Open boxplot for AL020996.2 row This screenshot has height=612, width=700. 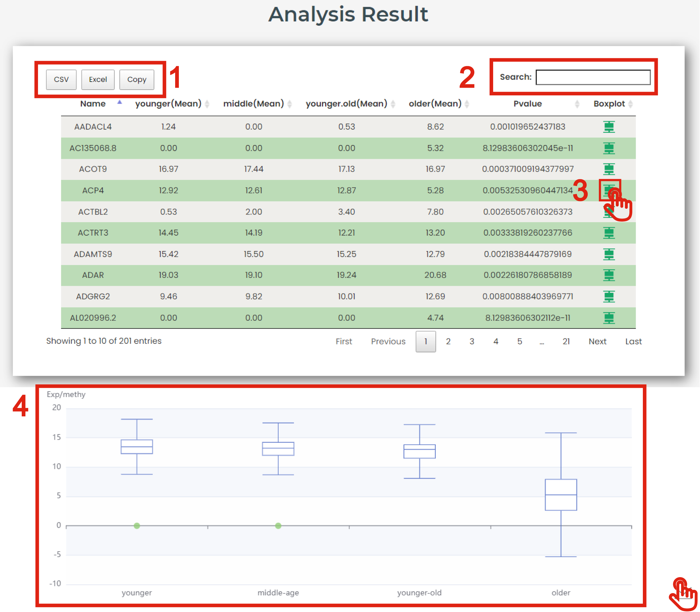coord(609,318)
